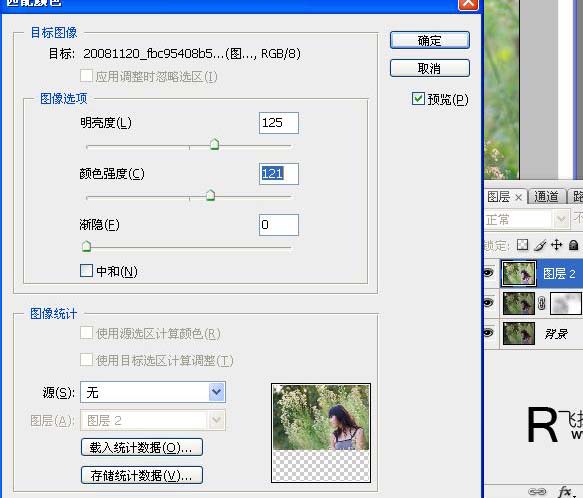This screenshot has height=498, width=583.
Task: Click 渐隐(F) fade input field
Action: pos(278,225)
